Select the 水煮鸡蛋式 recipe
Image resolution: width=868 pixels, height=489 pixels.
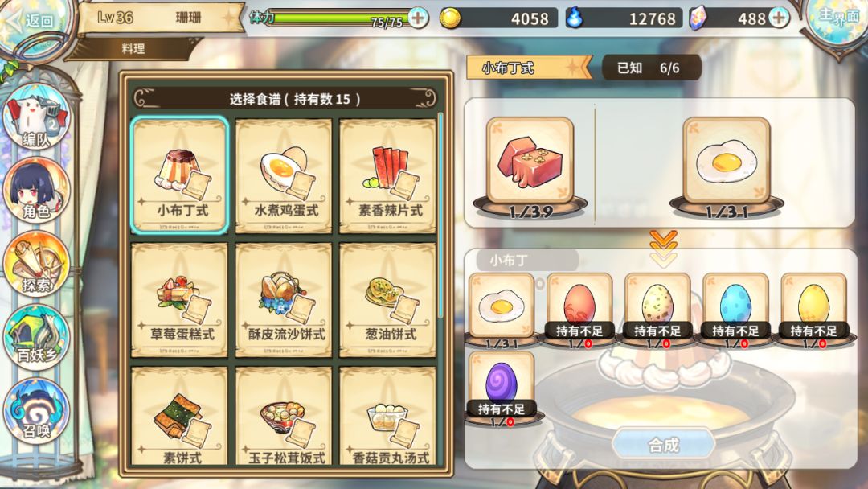point(284,176)
